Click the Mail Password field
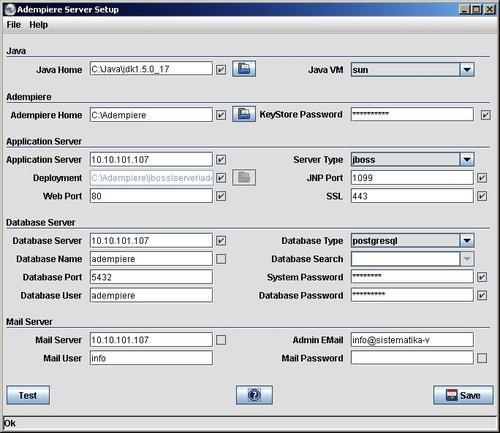The image size is (500, 433). pos(412,358)
